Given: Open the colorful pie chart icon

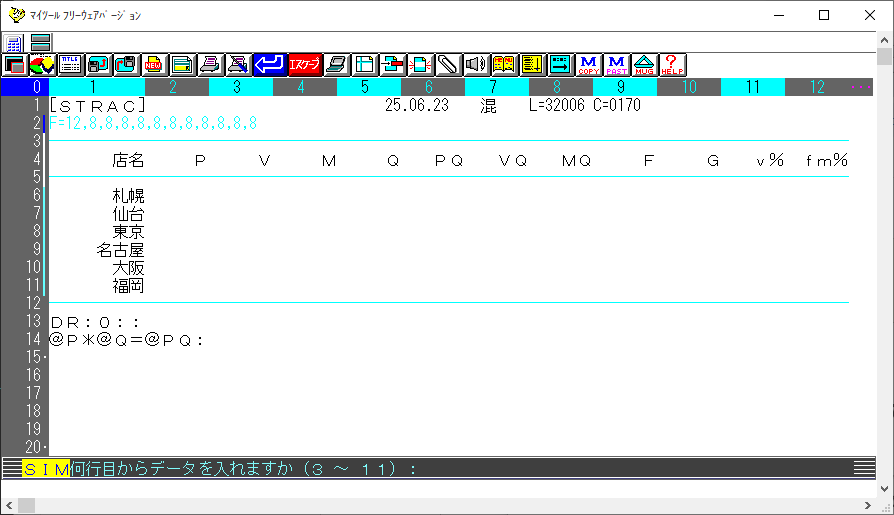Looking at the screenshot, I should [x=42, y=65].
